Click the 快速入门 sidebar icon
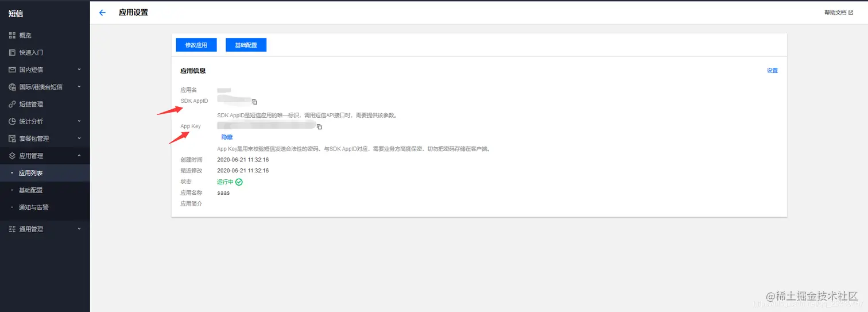Image resolution: width=868 pixels, height=312 pixels. 12,52
